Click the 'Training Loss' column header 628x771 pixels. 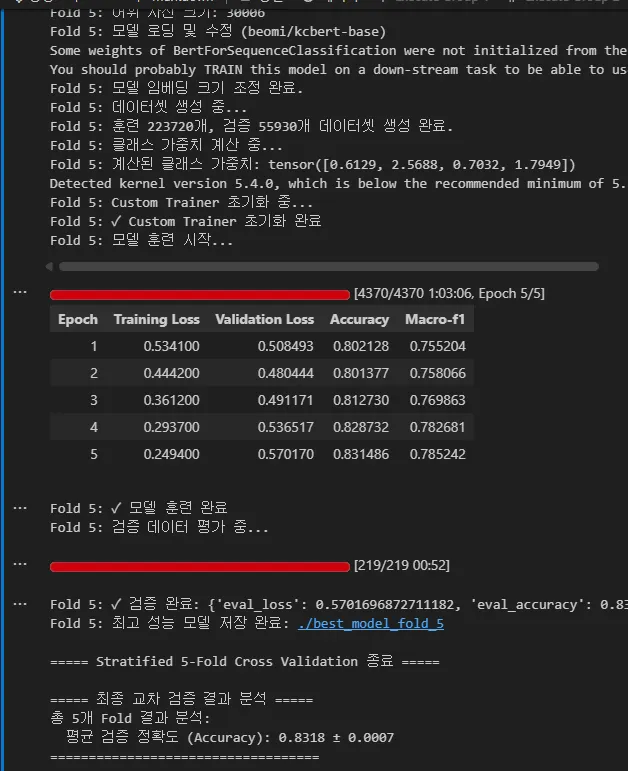point(157,320)
